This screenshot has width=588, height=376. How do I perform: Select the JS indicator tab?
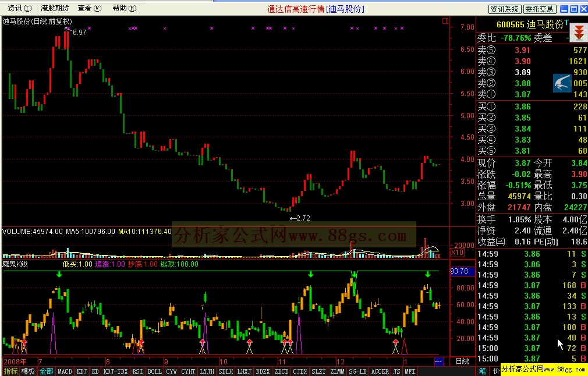tap(396, 371)
